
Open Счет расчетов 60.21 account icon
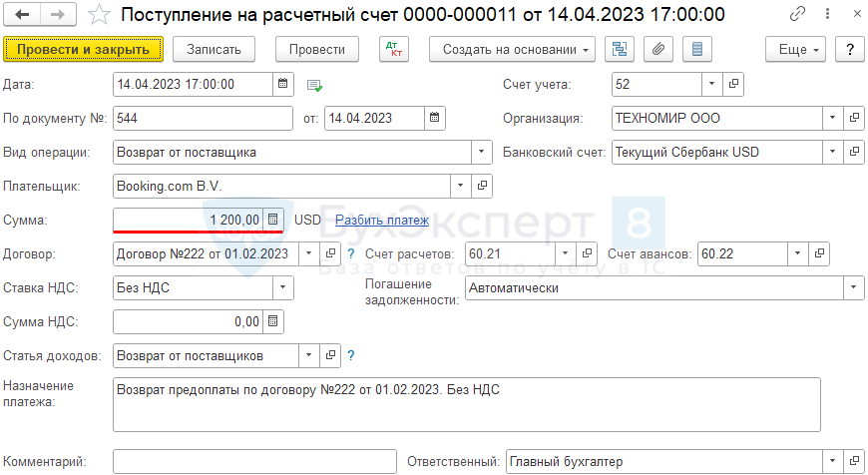click(x=587, y=253)
